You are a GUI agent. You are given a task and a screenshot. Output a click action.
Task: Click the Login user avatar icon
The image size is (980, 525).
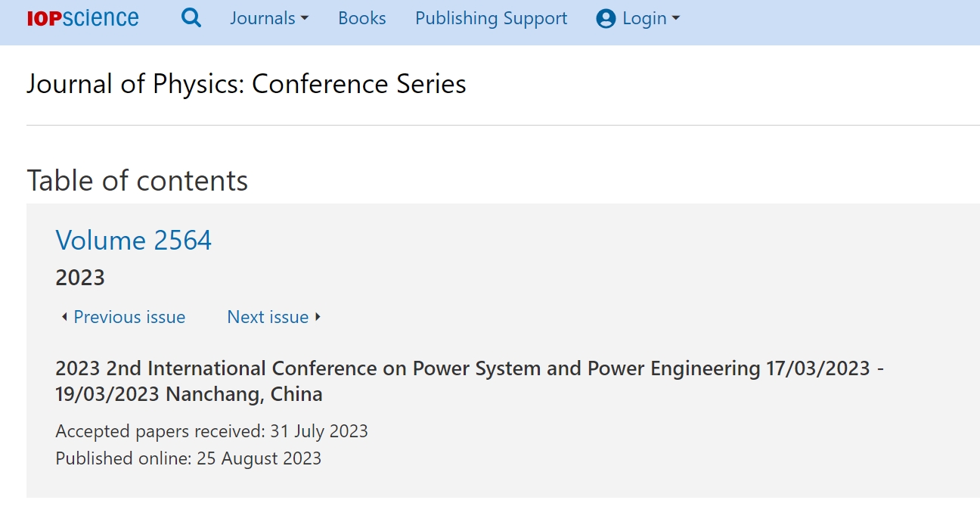point(606,19)
